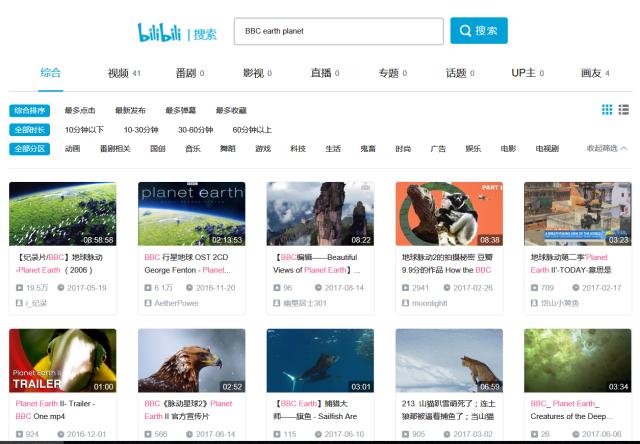Open the 视频 41 tab

(124, 73)
